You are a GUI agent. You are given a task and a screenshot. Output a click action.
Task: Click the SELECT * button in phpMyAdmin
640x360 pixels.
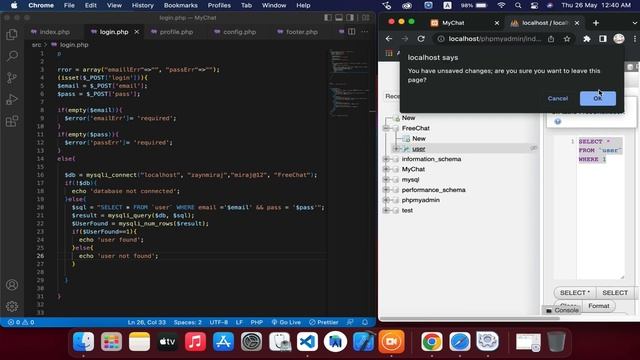(x=575, y=293)
